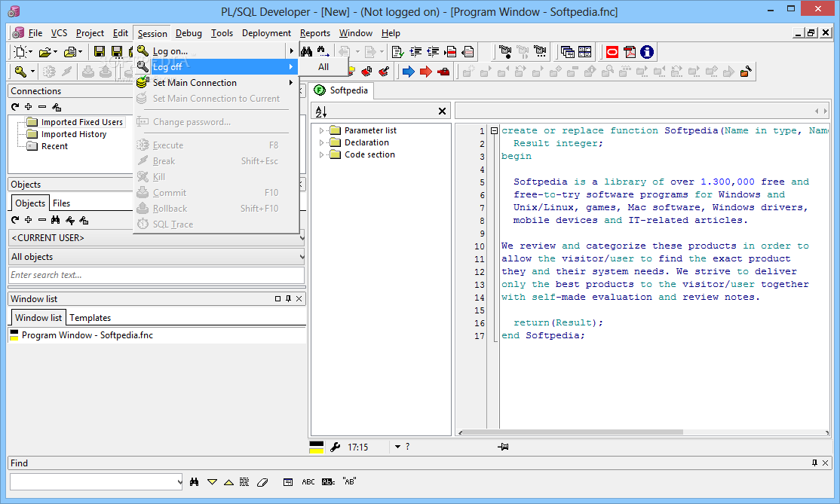This screenshot has height=504, width=840.
Task: Click the eraser clear icon in Find bar
Action: click(x=262, y=482)
